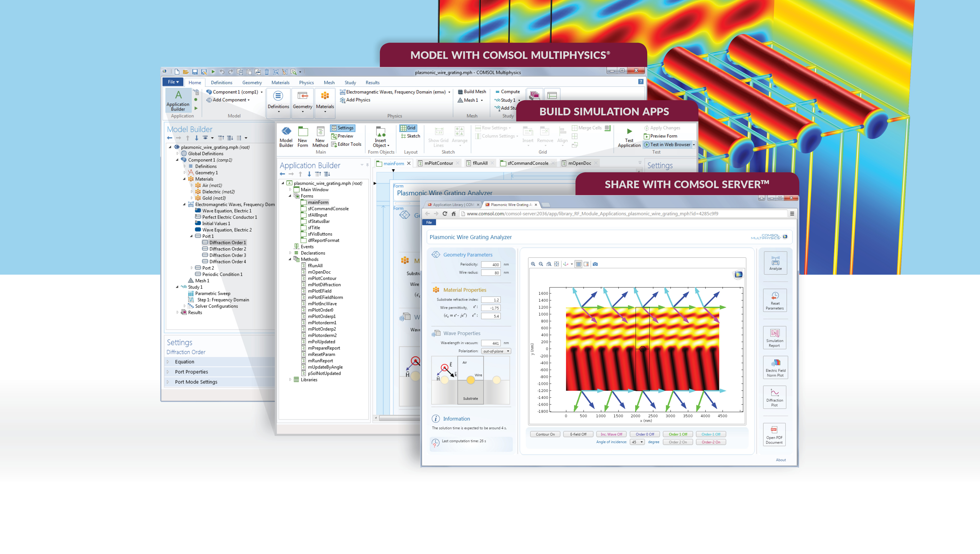980x554 pixels.
Task: Click Periodicity input field value 400
Action: [491, 264]
